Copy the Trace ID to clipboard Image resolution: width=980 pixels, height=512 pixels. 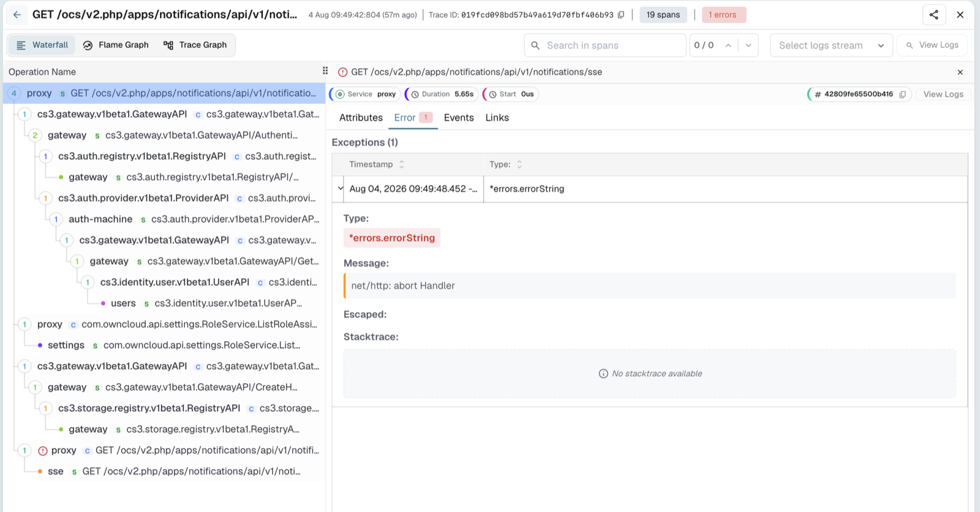pyautogui.click(x=621, y=15)
